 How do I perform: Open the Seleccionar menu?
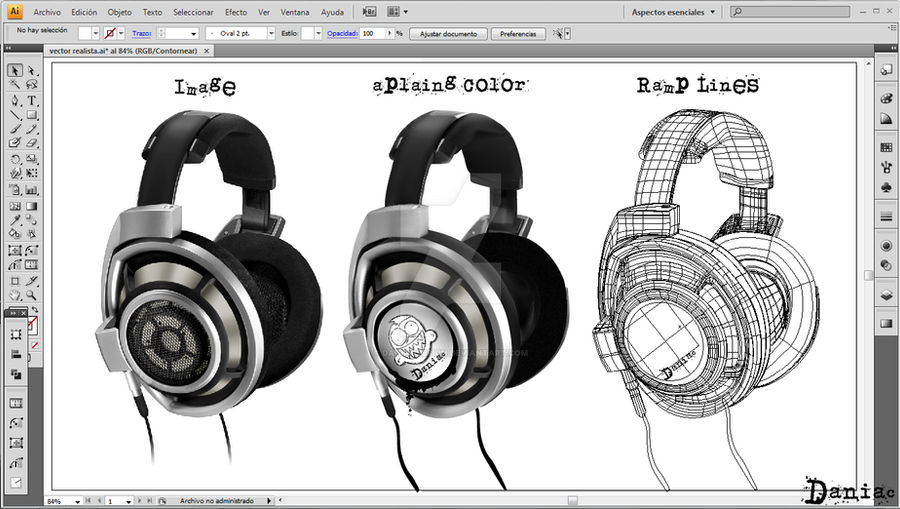pos(193,12)
